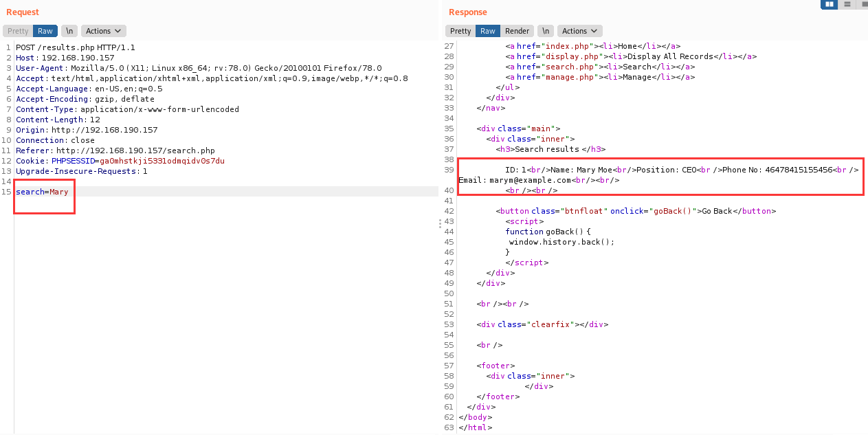Click the 'Request' panel heading
The width and height of the screenshot is (868, 435).
coord(23,12)
